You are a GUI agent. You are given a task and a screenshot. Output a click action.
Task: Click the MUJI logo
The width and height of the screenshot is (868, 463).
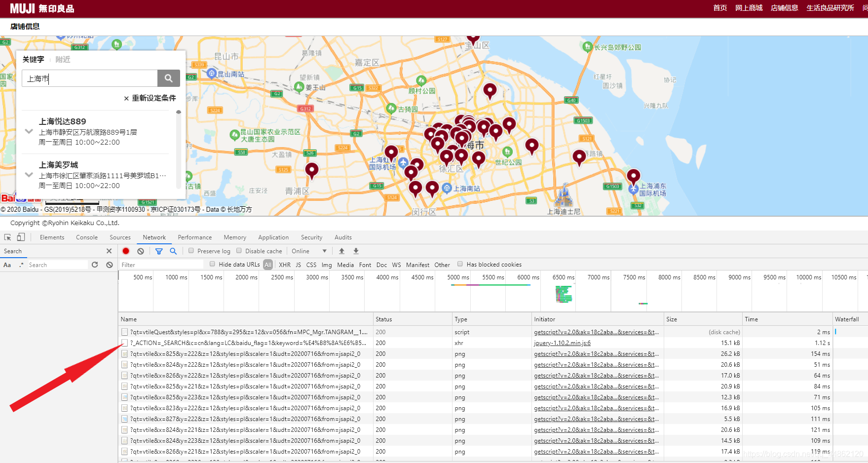[42, 8]
